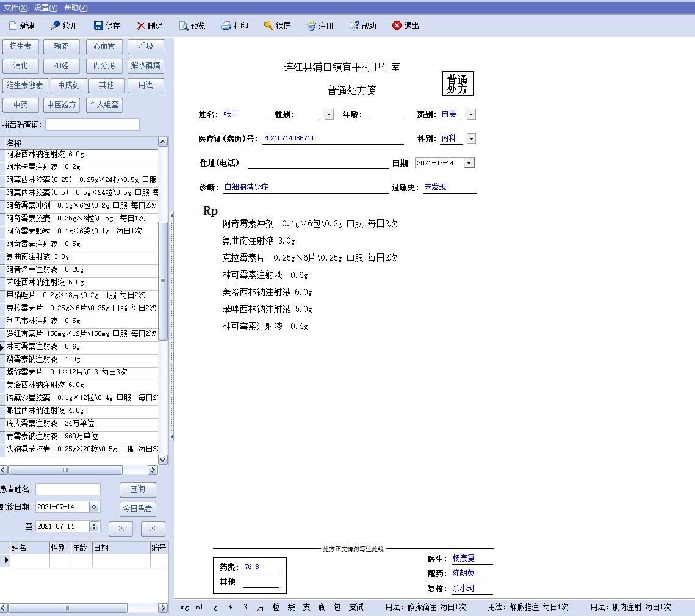Viewport: 695px width, 616px height.
Task: Open the 设置 menu
Action: (x=46, y=8)
